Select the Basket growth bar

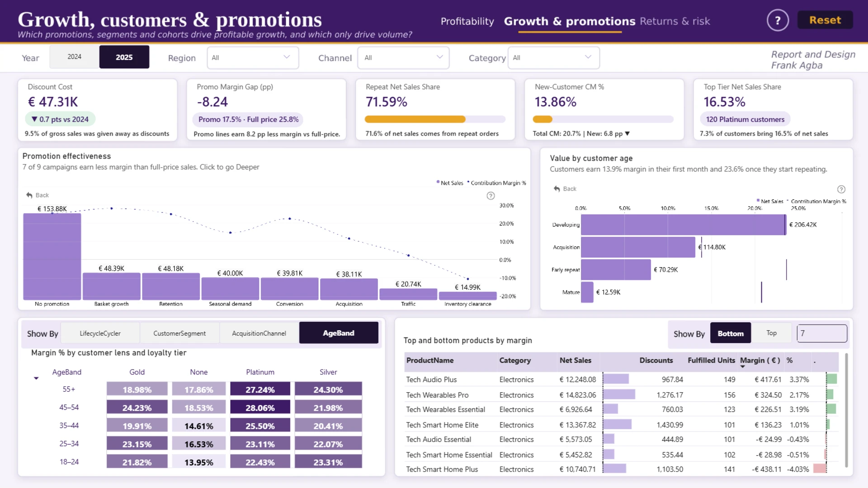[112, 286]
